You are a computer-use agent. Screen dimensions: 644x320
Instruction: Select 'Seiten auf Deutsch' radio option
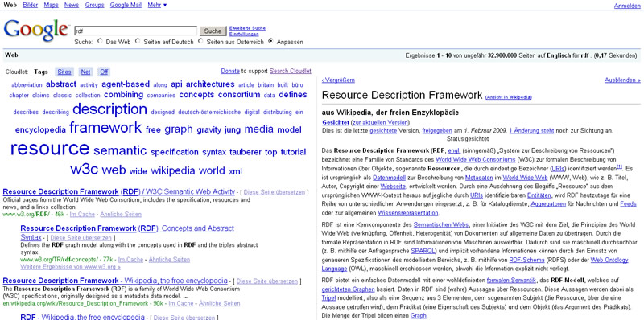(x=138, y=41)
